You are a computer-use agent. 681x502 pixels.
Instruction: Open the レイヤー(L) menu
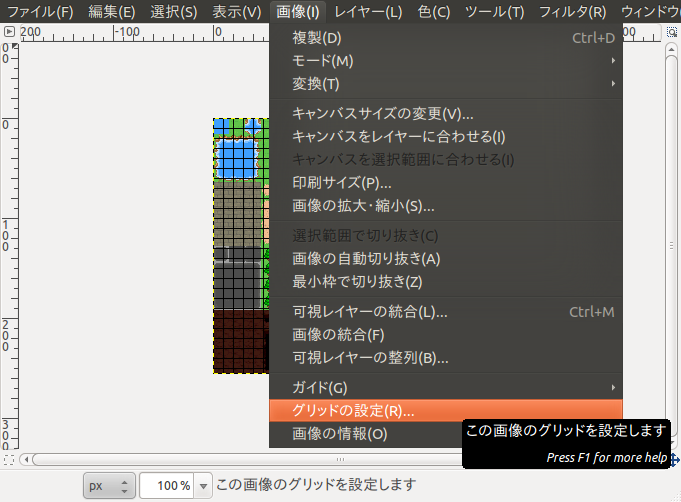[368, 12]
